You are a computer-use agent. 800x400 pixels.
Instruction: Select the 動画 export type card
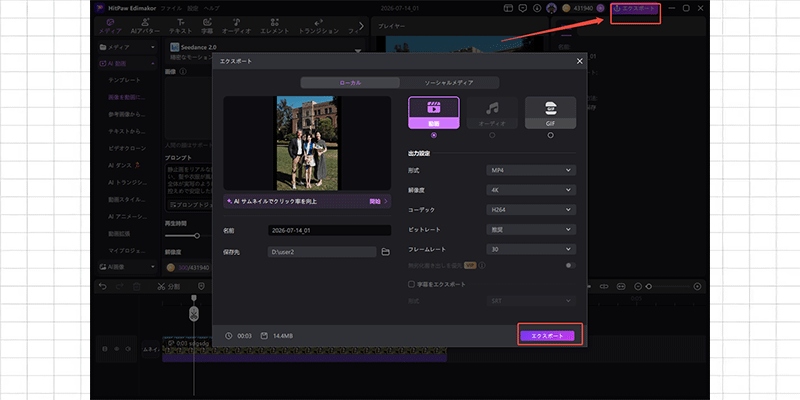tap(434, 113)
